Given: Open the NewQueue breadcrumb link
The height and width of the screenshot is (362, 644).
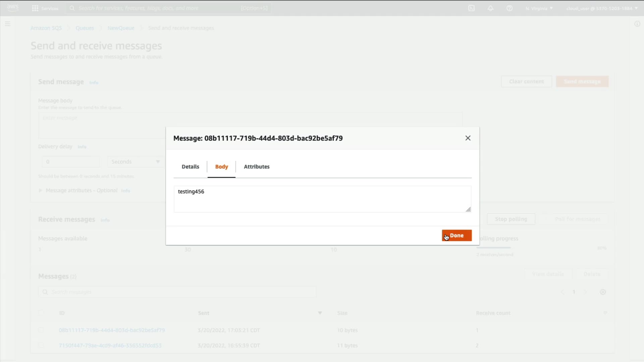Looking at the screenshot, I should click(x=121, y=28).
